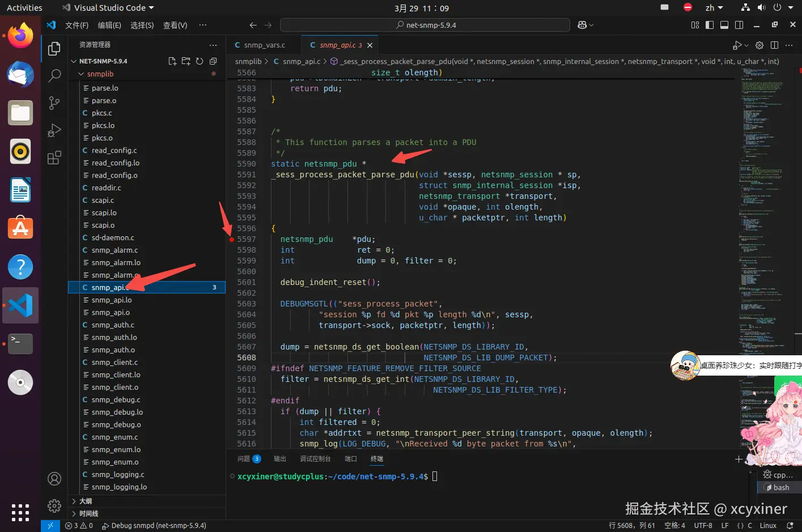Open editor more actions menu

790,45
